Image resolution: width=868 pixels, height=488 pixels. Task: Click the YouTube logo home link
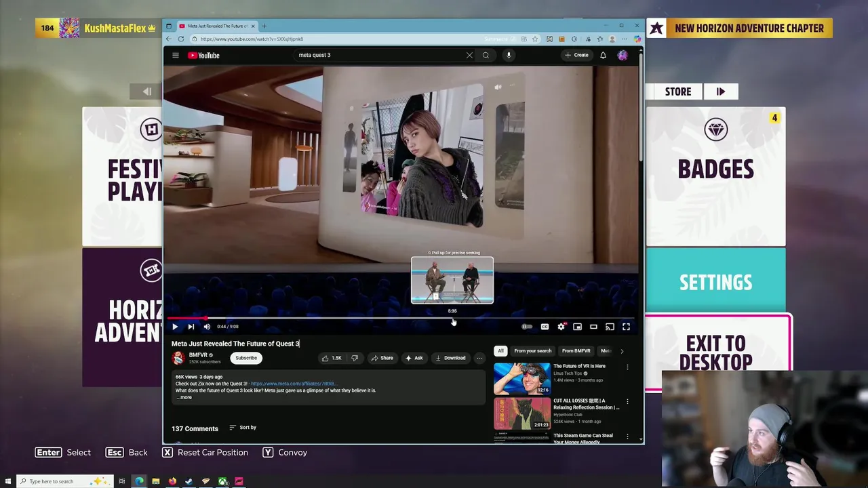tap(203, 55)
